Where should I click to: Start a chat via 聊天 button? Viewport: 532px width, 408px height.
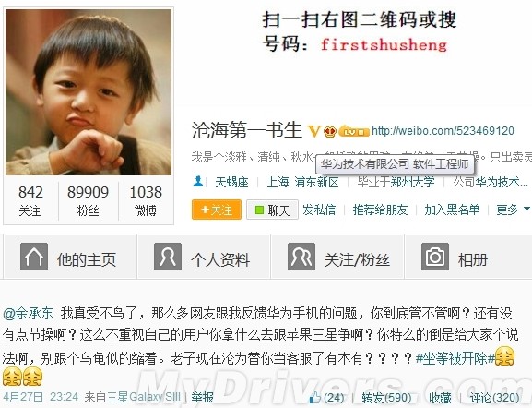click(x=272, y=210)
